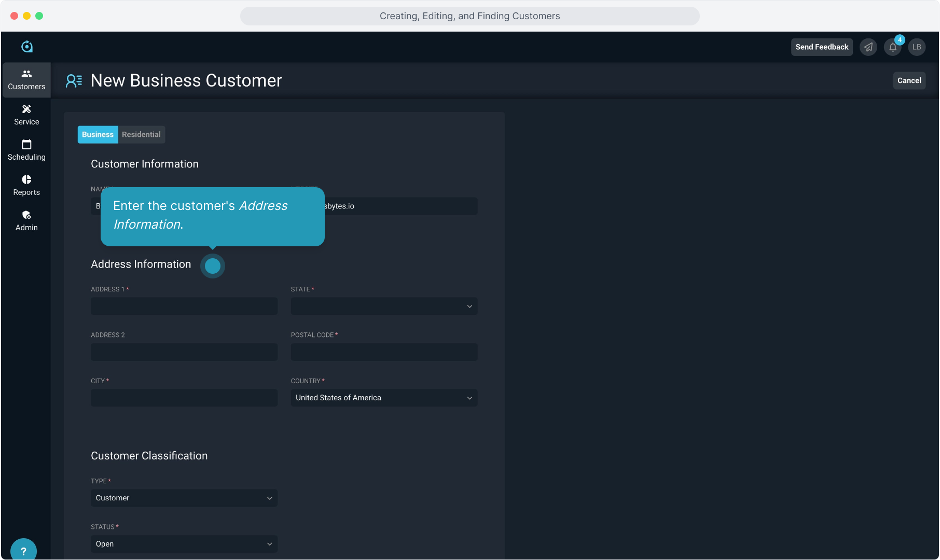This screenshot has width=940, height=560.
Task: Open the LB user avatar menu
Action: [x=917, y=47]
